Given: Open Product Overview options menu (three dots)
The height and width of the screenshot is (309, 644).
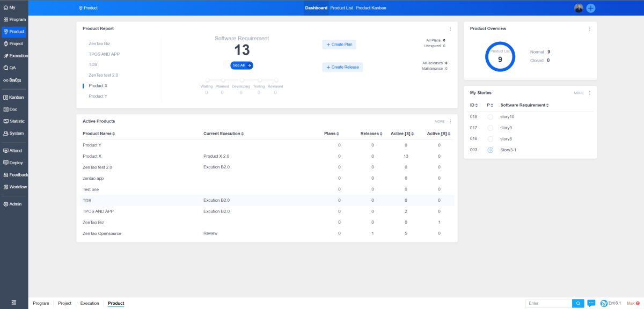Looking at the screenshot, I should (x=589, y=28).
